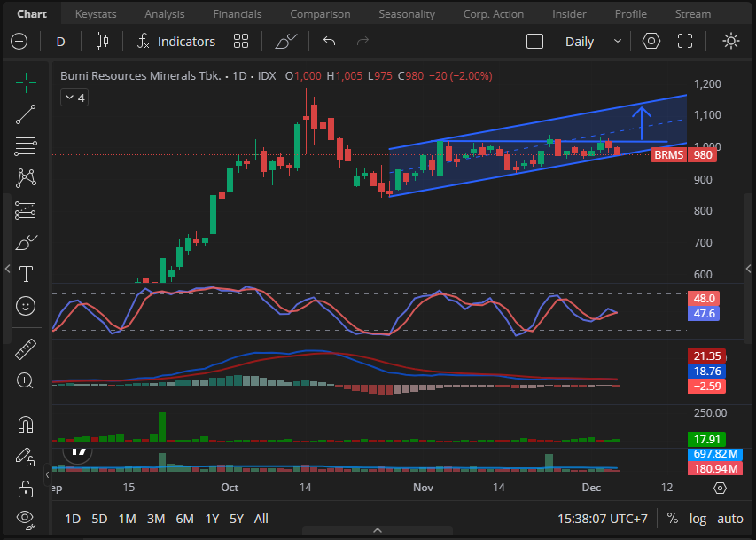The height and width of the screenshot is (540, 756).
Task: Toggle the light/dark theme sun icon
Action: 730,42
